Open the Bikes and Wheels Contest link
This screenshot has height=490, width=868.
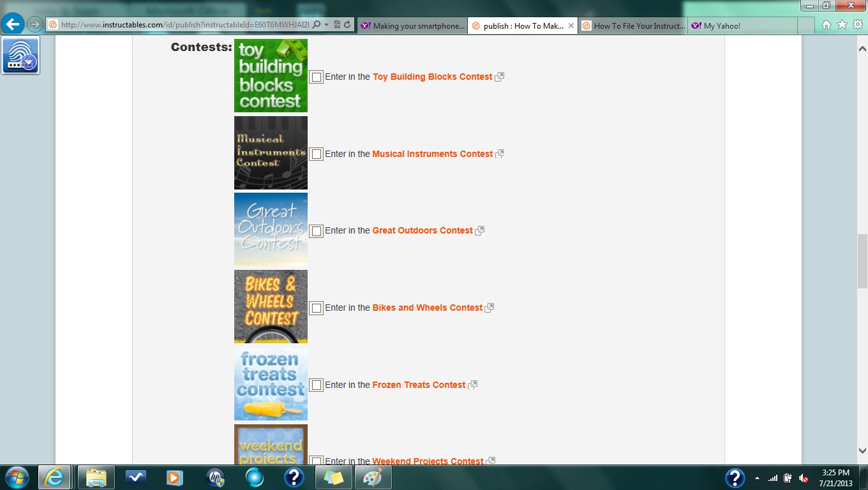pos(427,308)
